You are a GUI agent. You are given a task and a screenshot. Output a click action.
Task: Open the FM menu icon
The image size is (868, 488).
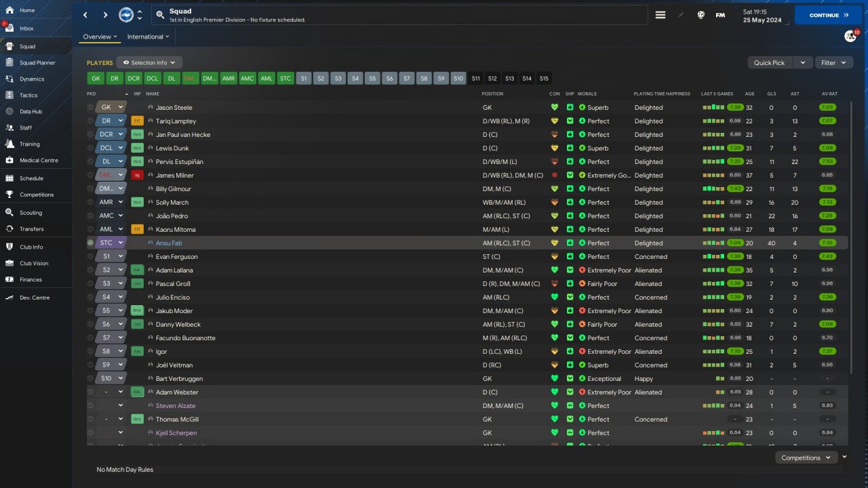pyautogui.click(x=720, y=15)
